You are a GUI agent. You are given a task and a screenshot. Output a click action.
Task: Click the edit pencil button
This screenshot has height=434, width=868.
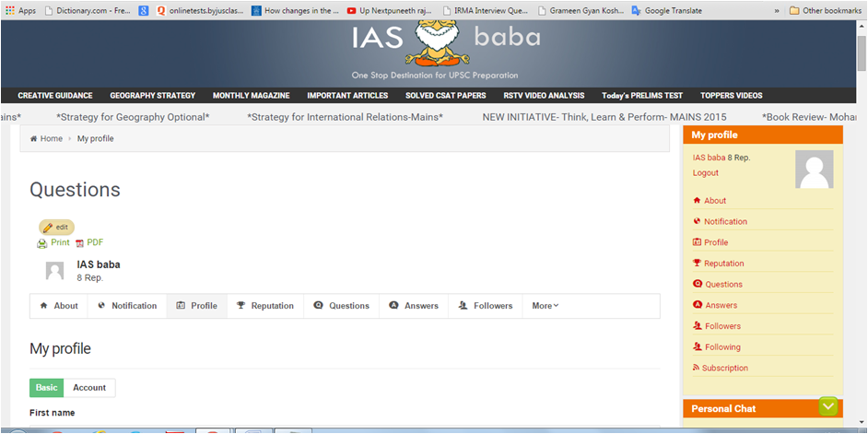pyautogui.click(x=56, y=227)
